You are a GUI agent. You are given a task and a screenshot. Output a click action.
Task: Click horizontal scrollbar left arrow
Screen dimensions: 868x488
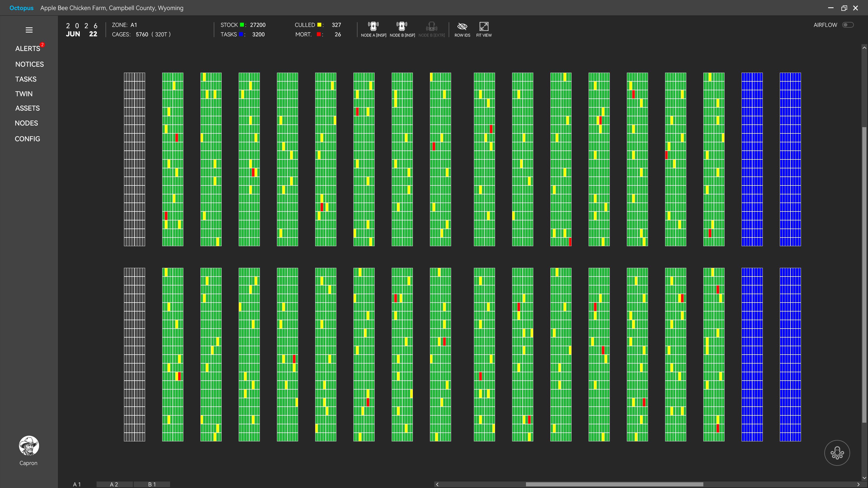point(437,484)
